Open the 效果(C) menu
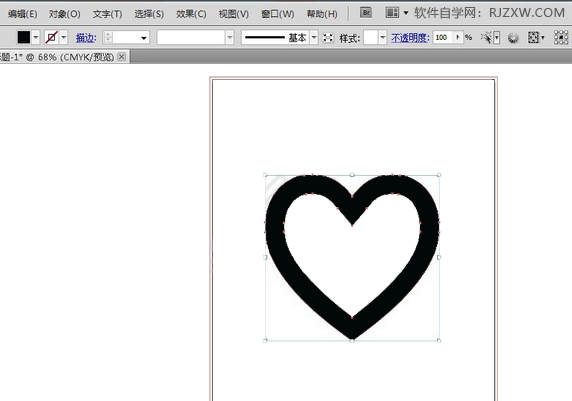 (191, 14)
